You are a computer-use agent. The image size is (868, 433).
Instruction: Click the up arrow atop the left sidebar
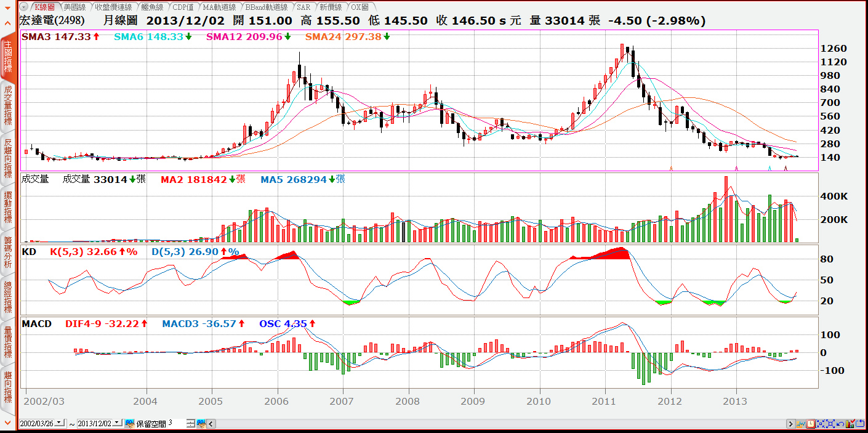click(x=8, y=23)
